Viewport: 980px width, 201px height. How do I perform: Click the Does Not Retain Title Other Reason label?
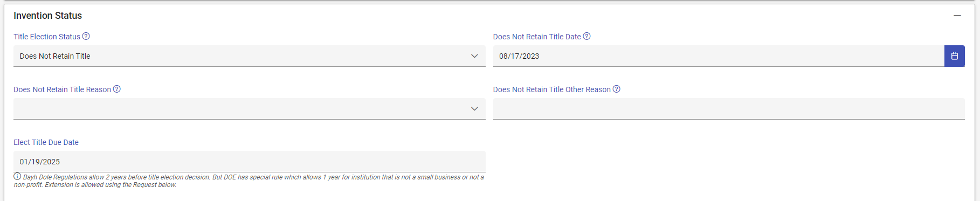(x=552, y=89)
